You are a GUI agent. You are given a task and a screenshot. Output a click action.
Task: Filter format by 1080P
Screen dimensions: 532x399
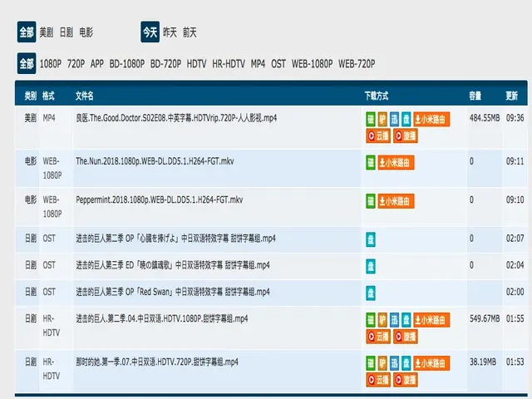(x=51, y=64)
